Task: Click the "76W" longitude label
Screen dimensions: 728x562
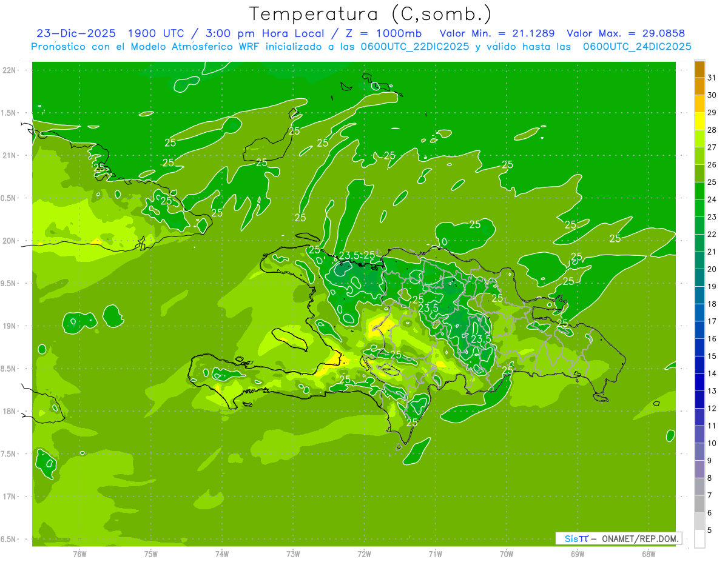Action: point(79,554)
